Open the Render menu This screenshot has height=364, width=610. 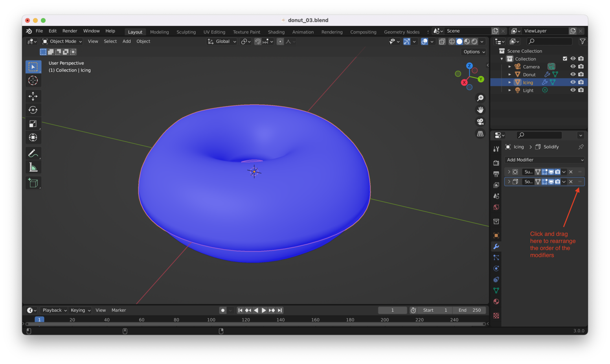click(x=70, y=31)
